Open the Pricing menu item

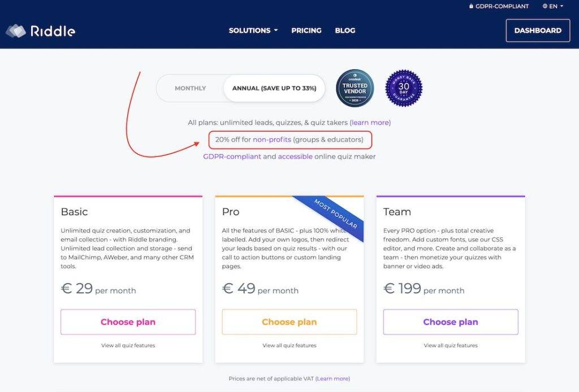pyautogui.click(x=306, y=31)
